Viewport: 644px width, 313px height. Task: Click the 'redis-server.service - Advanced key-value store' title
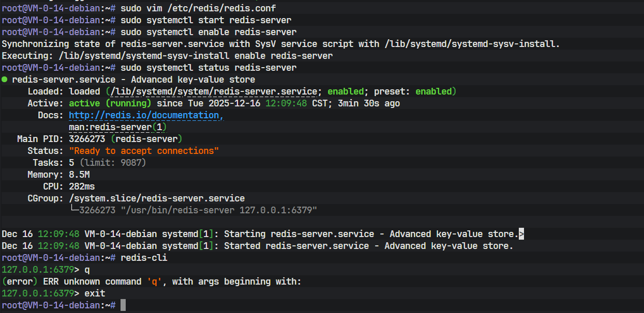133,80
